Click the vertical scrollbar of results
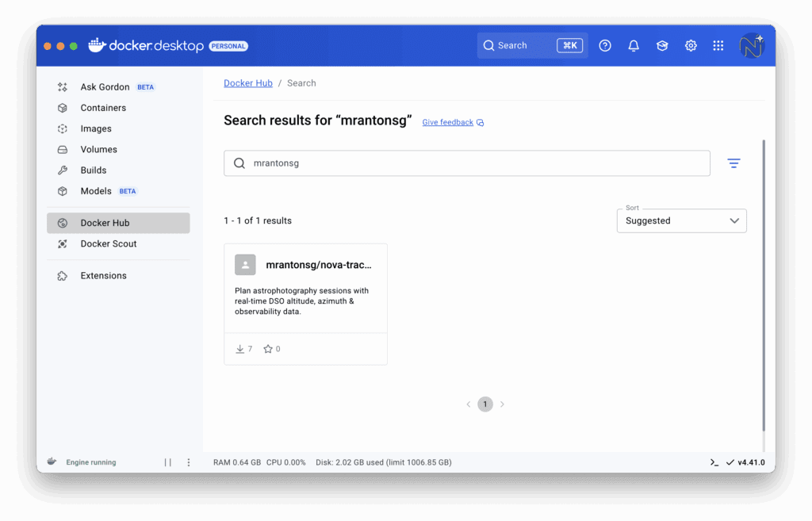 click(x=764, y=285)
